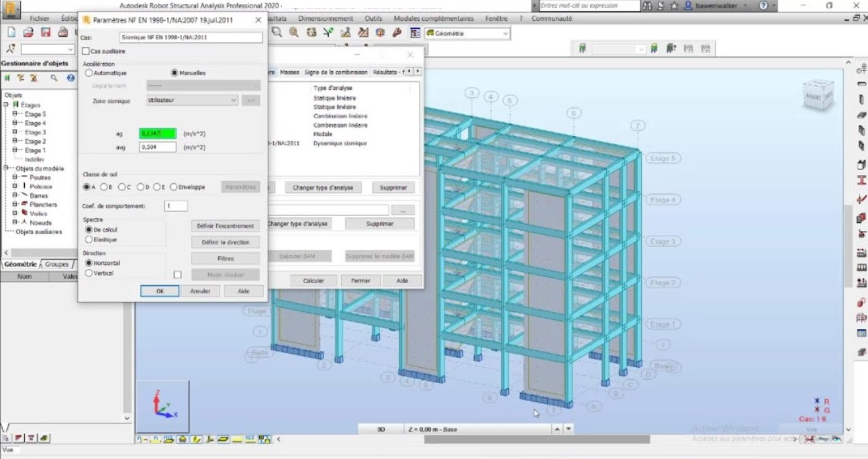Open the Dimensionnement menu

[326, 19]
